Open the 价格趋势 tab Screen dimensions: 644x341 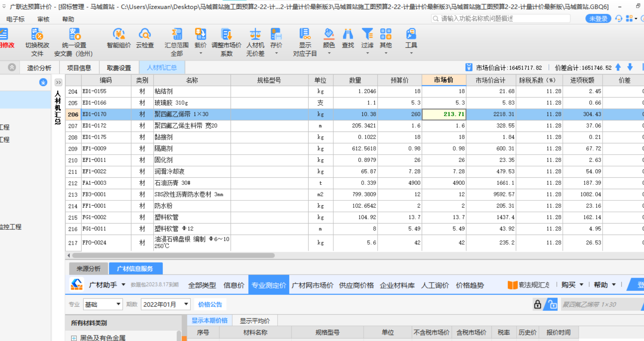coord(470,285)
